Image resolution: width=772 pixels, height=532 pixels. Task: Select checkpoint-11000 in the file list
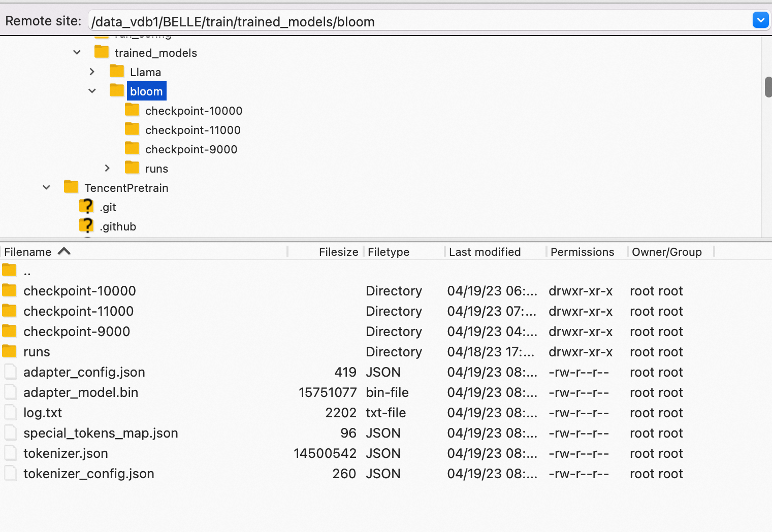pyautogui.click(x=79, y=311)
